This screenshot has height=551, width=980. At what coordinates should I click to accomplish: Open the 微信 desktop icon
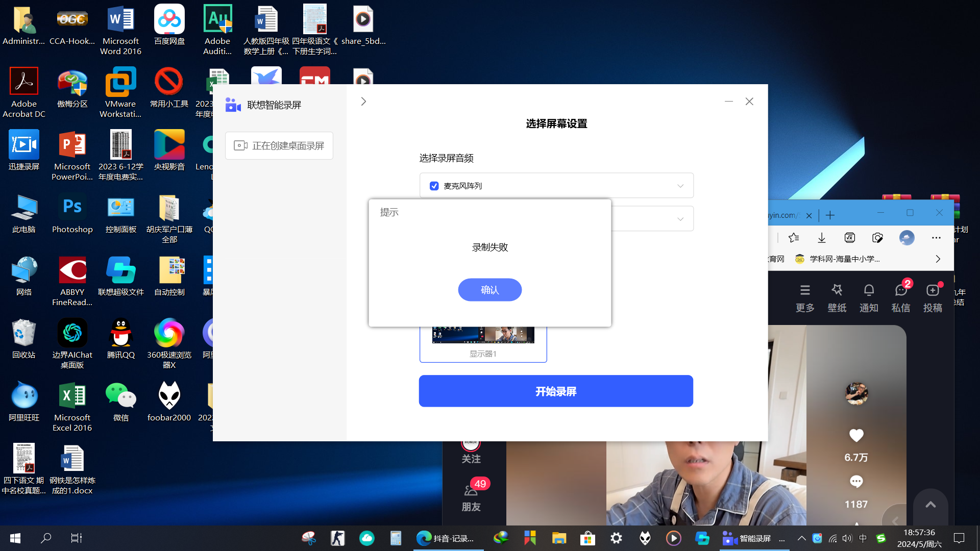coord(121,402)
